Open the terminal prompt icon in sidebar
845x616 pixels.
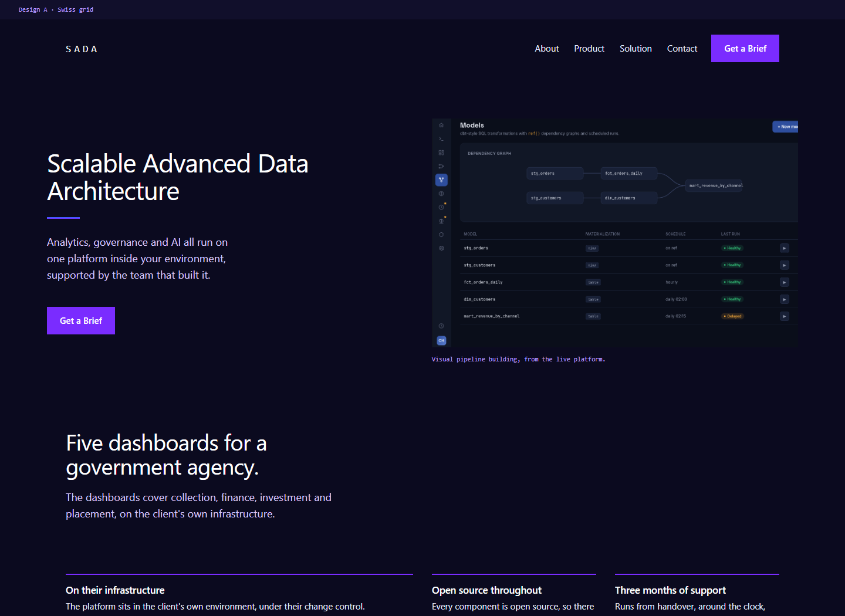pyautogui.click(x=441, y=139)
